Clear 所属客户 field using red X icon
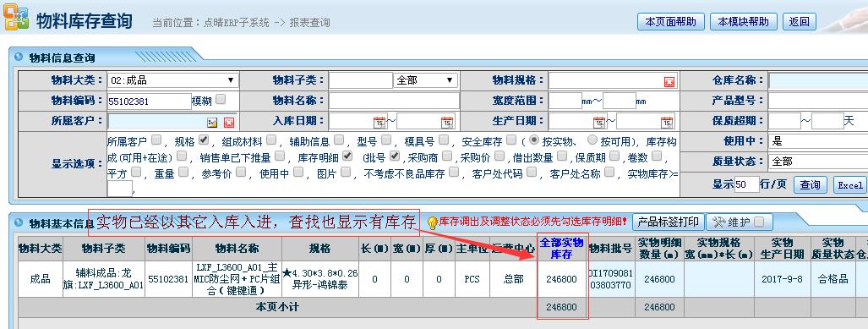The height and width of the screenshot is (329, 868). [229, 123]
